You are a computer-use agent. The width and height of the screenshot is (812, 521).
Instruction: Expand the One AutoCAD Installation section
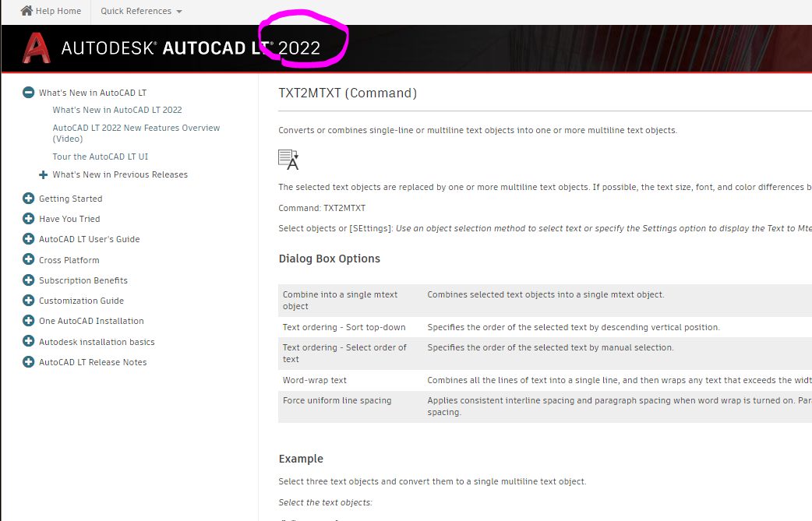coord(28,320)
